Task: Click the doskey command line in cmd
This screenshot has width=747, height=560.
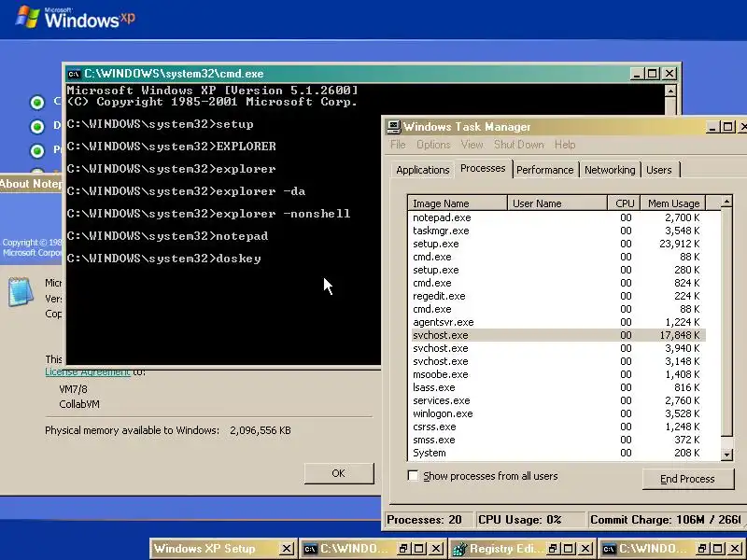Action: tap(164, 259)
